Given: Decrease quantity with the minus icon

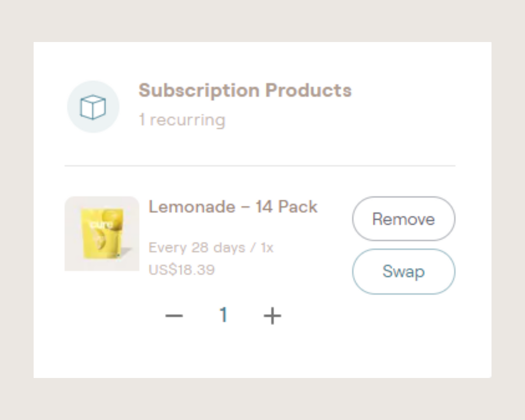Looking at the screenshot, I should (x=174, y=315).
